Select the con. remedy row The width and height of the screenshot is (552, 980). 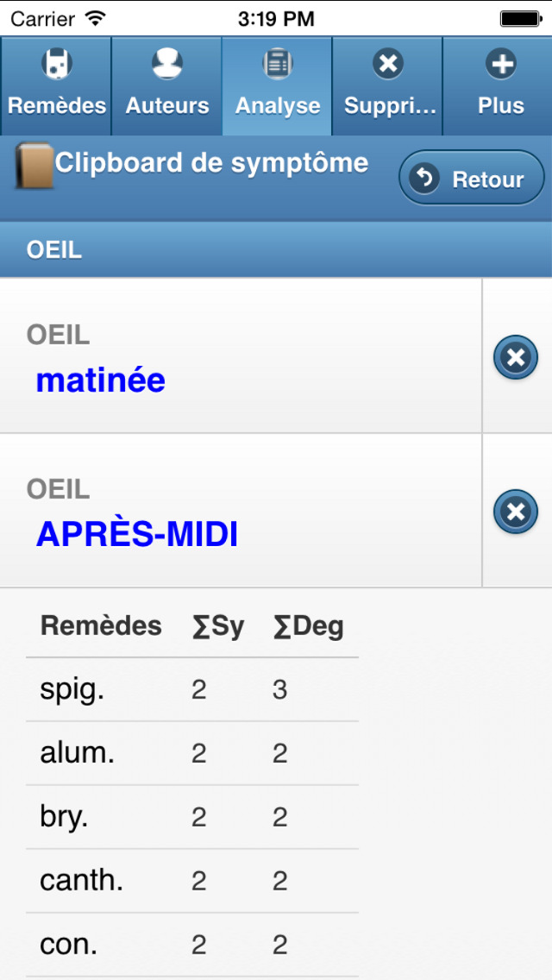point(192,945)
